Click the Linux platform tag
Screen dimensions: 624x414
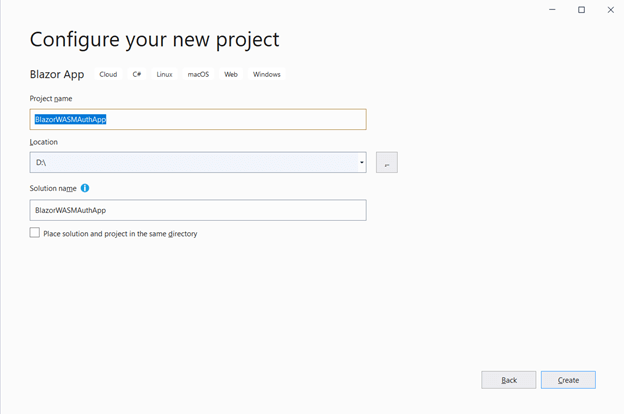165,74
